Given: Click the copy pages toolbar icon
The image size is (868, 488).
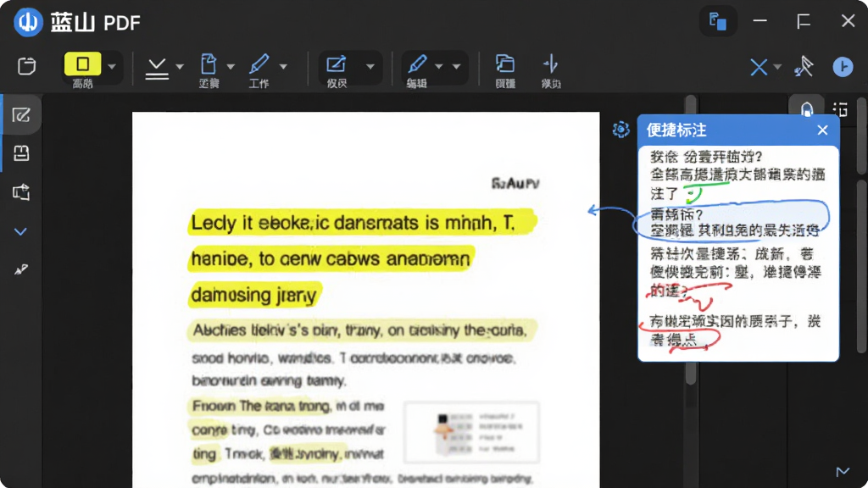Looking at the screenshot, I should coord(505,64).
